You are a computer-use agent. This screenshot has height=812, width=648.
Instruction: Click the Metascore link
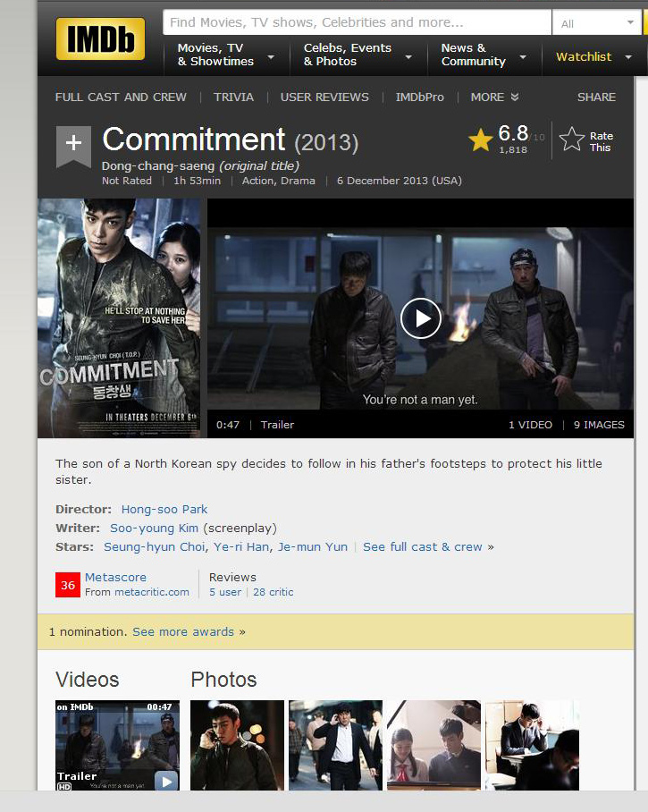pyautogui.click(x=115, y=577)
